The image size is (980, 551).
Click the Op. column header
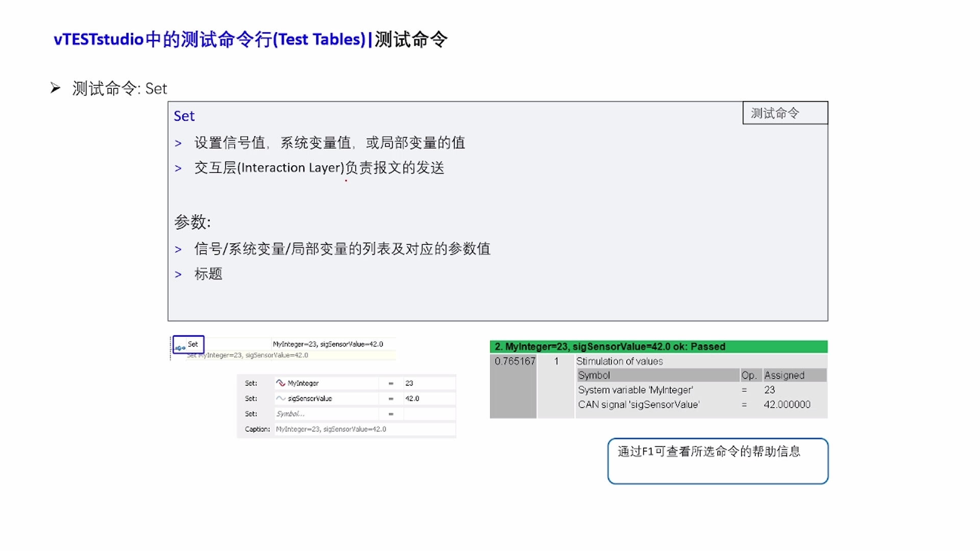[x=750, y=375]
